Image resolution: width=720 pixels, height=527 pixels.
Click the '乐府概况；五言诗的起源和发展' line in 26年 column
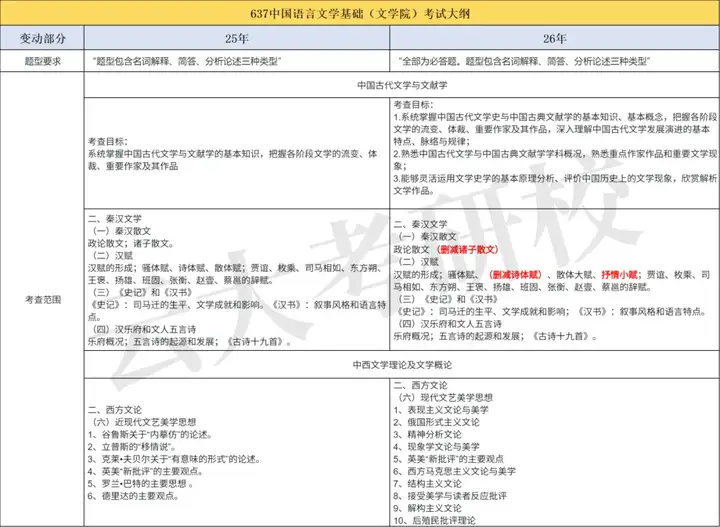(x=495, y=336)
